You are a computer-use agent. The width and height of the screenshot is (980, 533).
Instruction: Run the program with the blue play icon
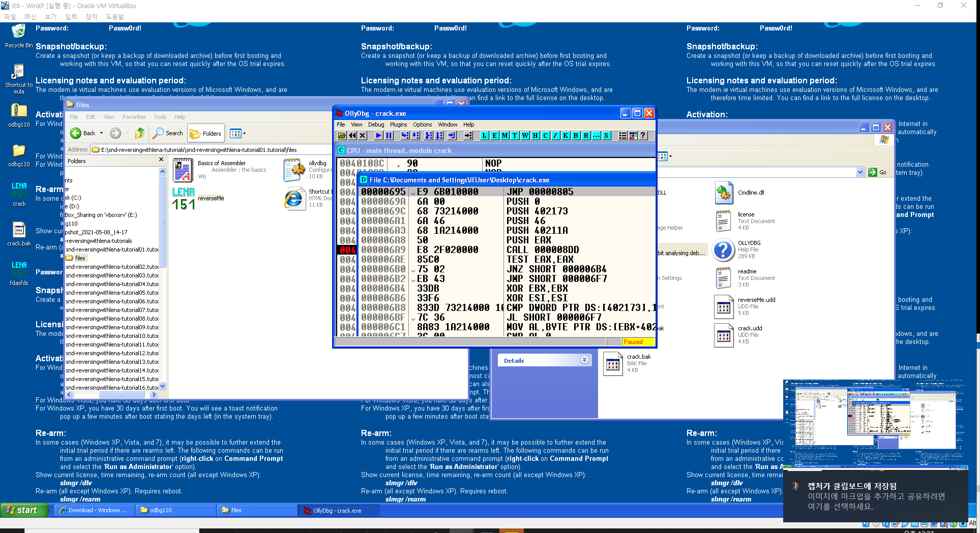coord(378,135)
